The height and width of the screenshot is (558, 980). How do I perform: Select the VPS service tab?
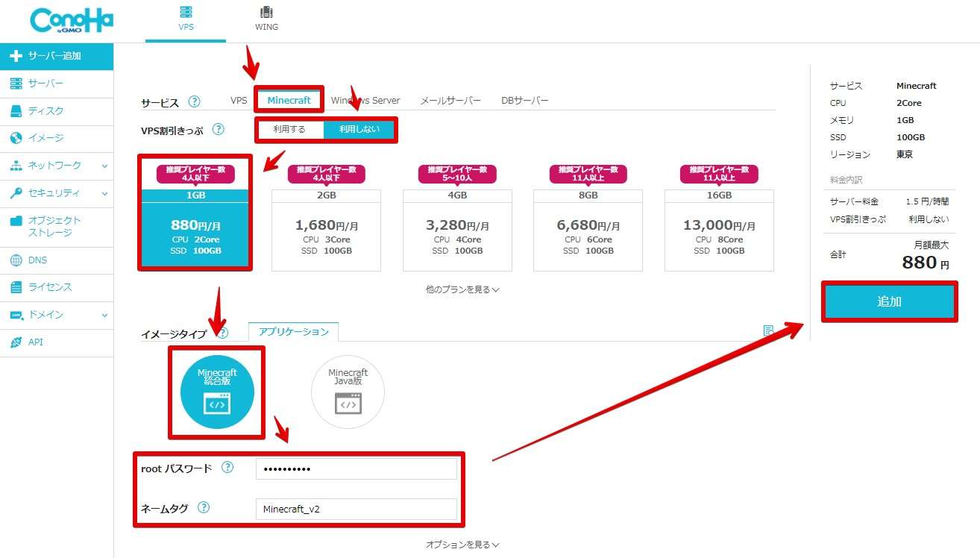pos(239,101)
